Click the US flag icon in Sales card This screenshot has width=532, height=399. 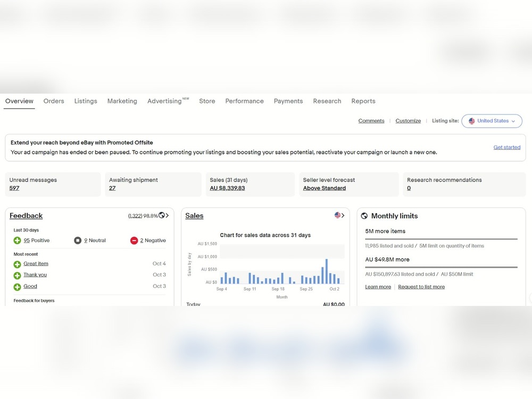point(338,215)
